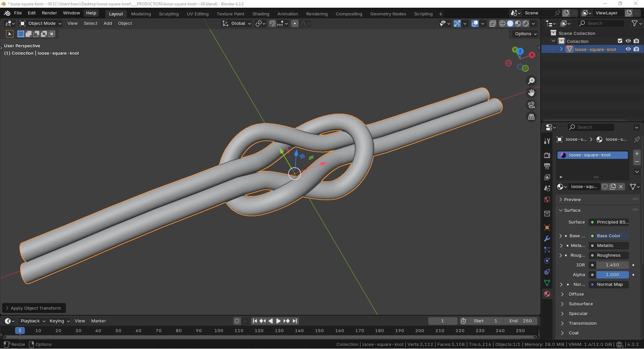The width and height of the screenshot is (644, 349).
Task: Play the animation forward
Action: click(x=278, y=321)
